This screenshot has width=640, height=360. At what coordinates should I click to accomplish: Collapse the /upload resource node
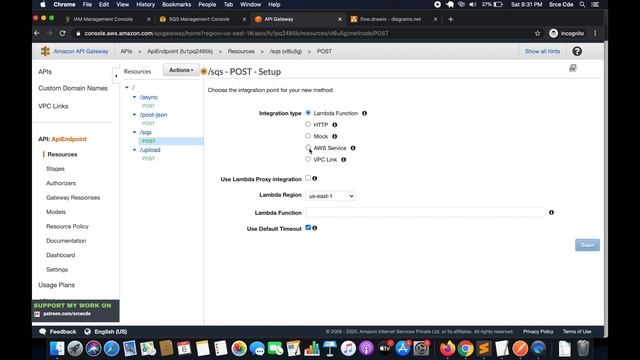[x=134, y=150]
